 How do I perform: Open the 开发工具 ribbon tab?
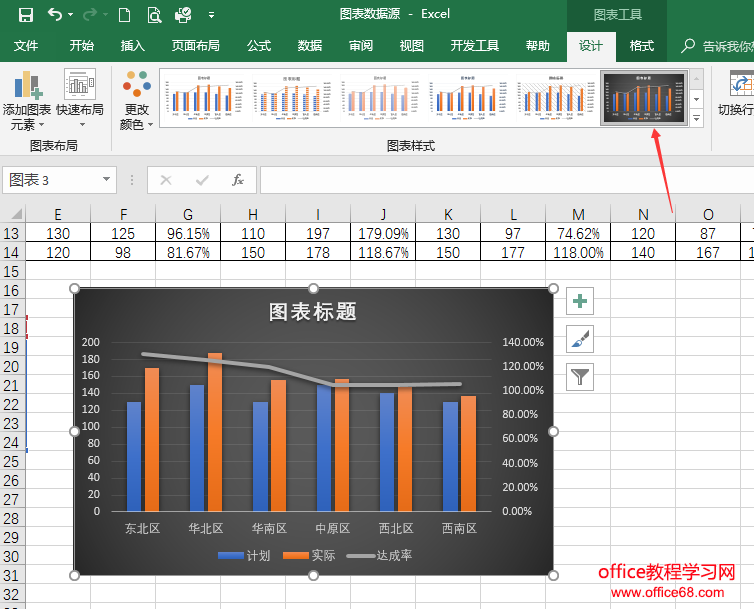(x=475, y=46)
